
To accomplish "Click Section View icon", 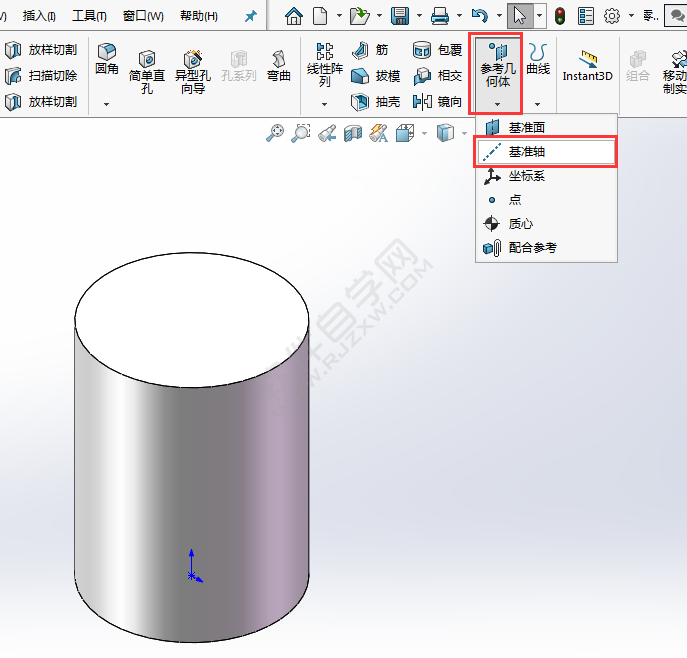I will tap(353, 133).
